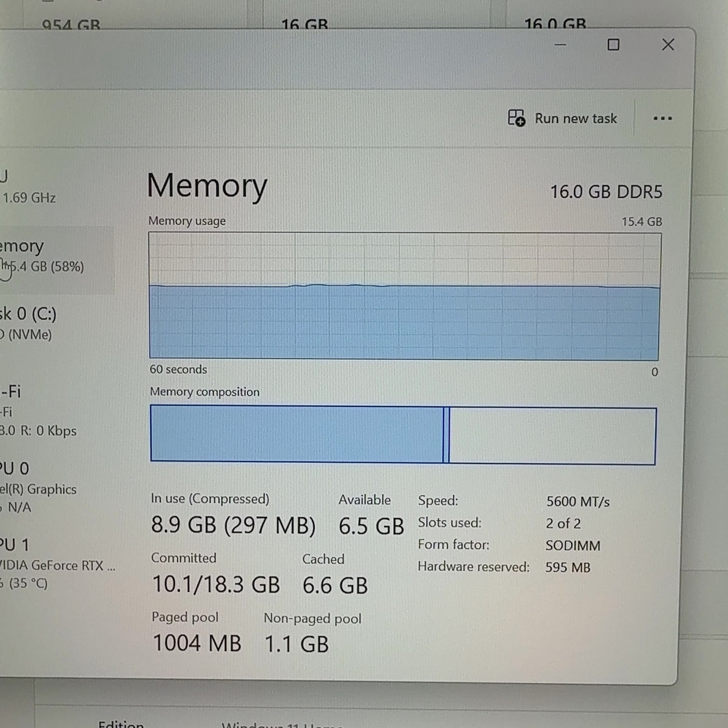Click the 595 MB hardware reserved value
The height and width of the screenshot is (728, 728).
(568, 567)
